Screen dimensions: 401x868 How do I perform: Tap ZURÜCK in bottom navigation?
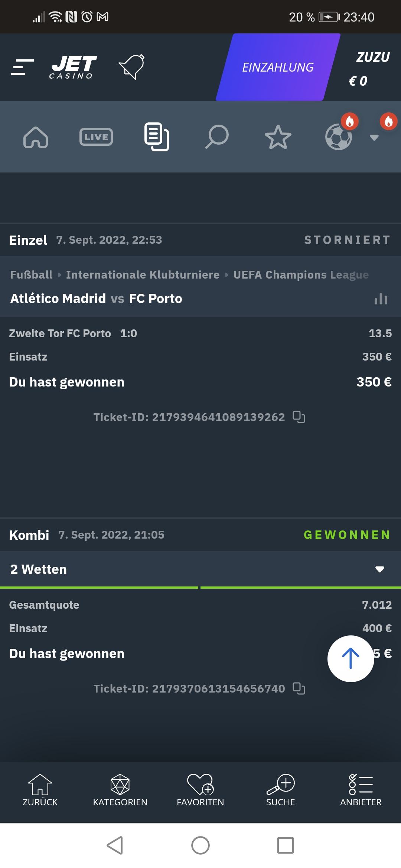40,790
